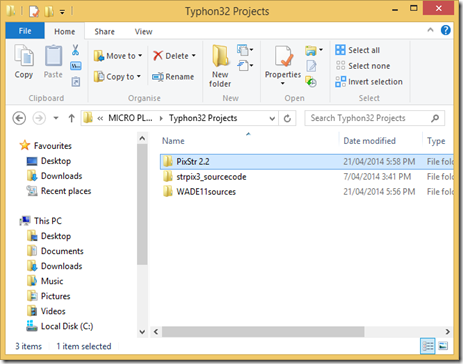463x364 pixels.
Task: Open the File menu tab
Action: 25,31
